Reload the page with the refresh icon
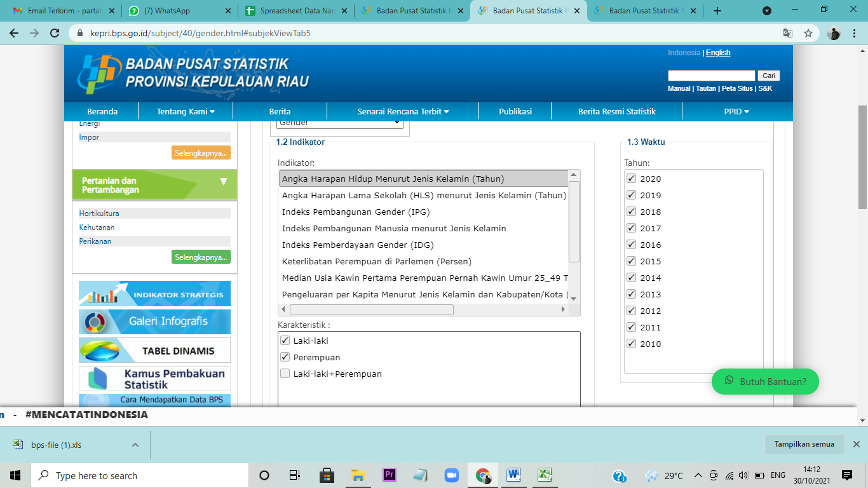The image size is (868, 488). click(55, 33)
